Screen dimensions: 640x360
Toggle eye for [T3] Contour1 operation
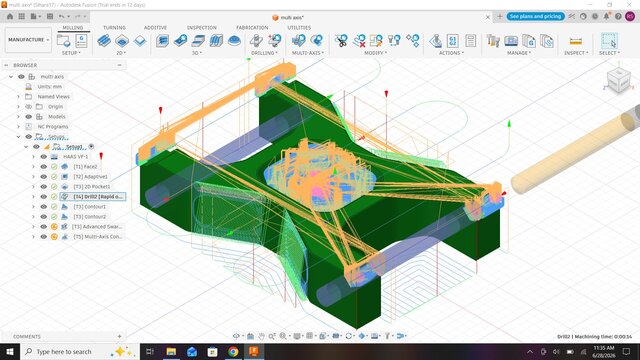[43, 207]
